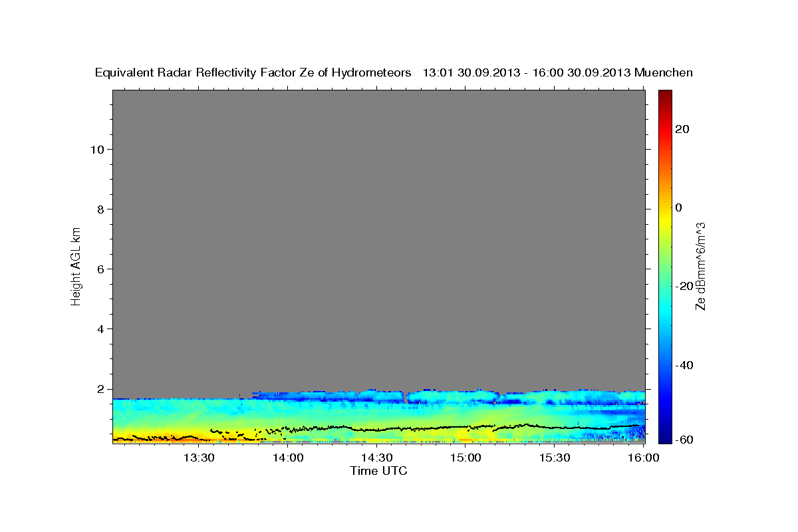Click the black cloud-base line near 14:30
This screenshot has height=532, width=798.
point(377,430)
